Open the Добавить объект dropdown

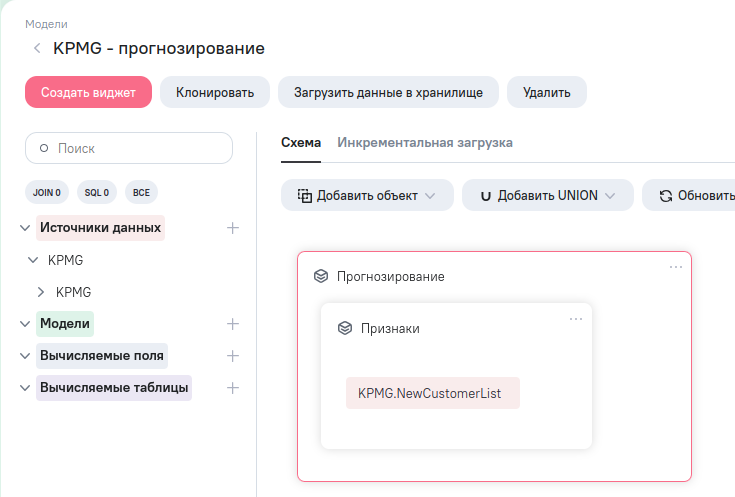[367, 195]
